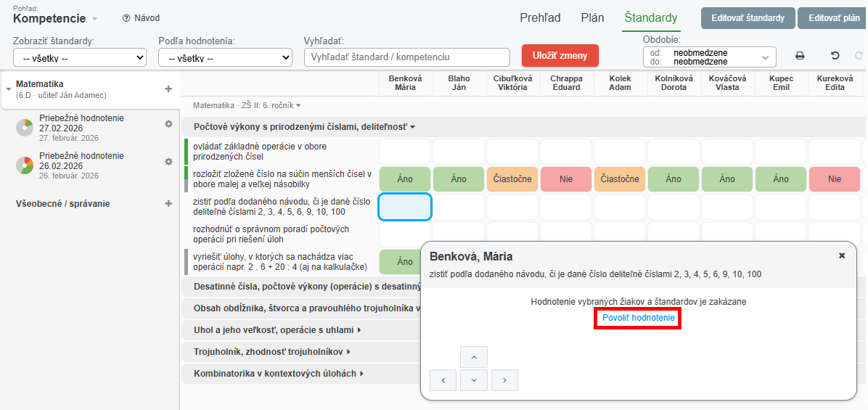Open the Pohľad Kompetencie dropdown
Viewport: 868px width, 410px height.
pyautogui.click(x=55, y=18)
